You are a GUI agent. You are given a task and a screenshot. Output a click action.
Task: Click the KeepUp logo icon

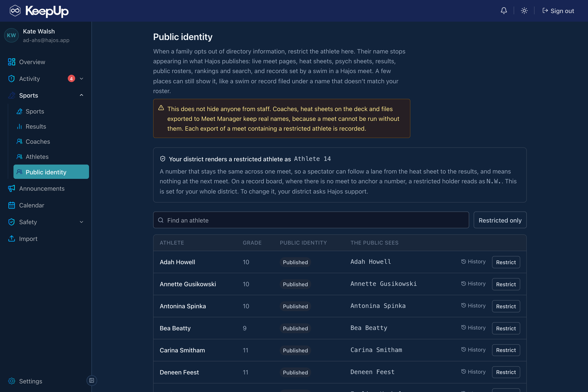(x=15, y=11)
